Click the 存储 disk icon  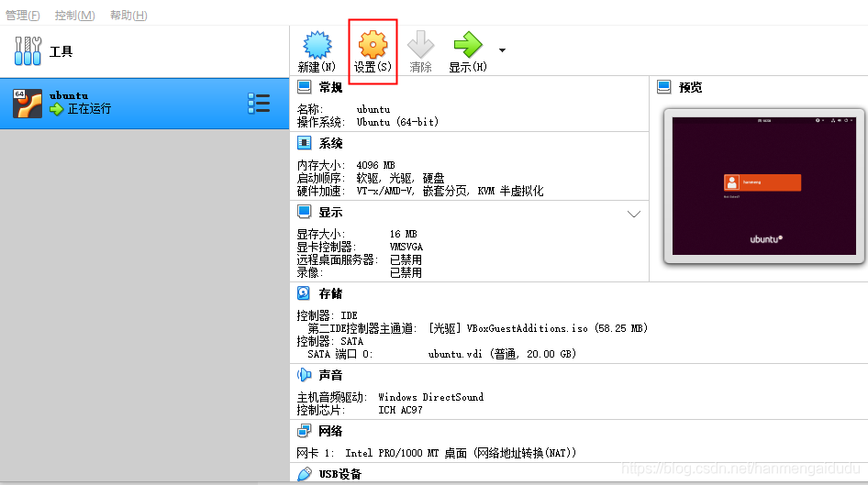304,293
